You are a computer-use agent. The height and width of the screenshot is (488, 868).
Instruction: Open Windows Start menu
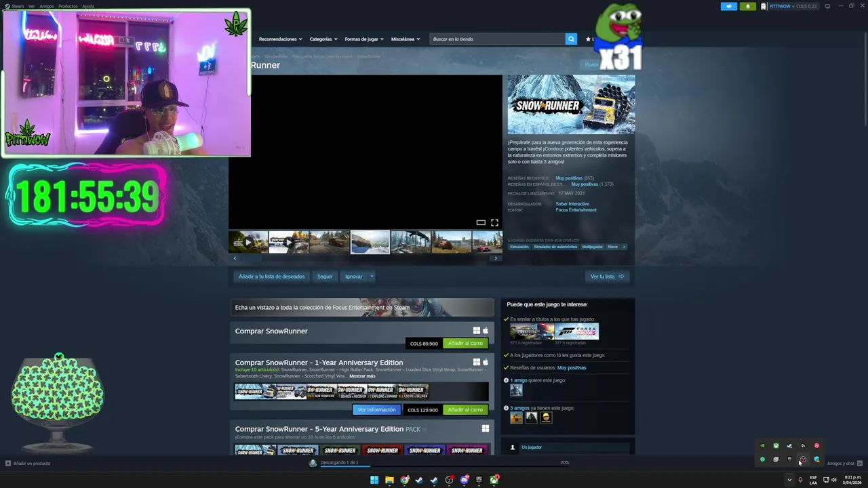pos(374,480)
